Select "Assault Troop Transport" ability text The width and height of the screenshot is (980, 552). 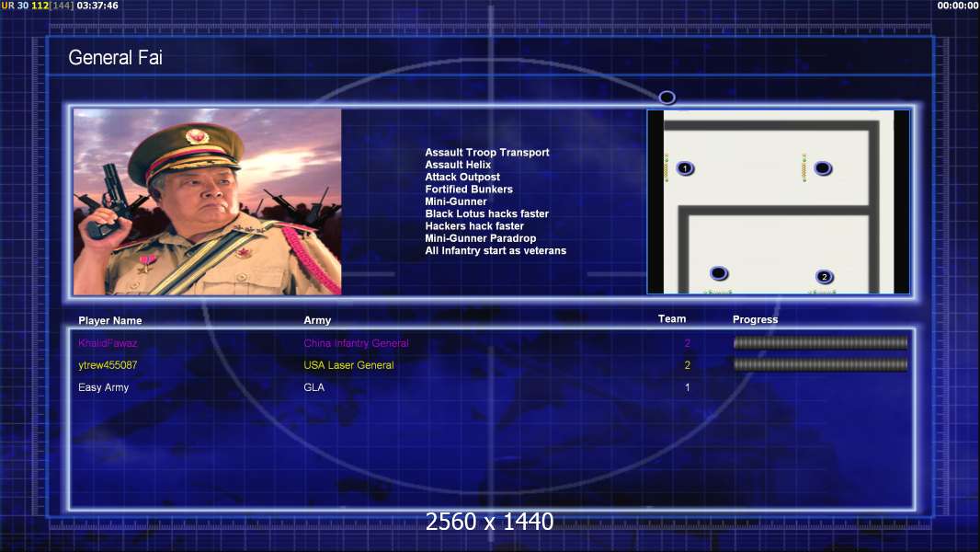[x=487, y=152]
